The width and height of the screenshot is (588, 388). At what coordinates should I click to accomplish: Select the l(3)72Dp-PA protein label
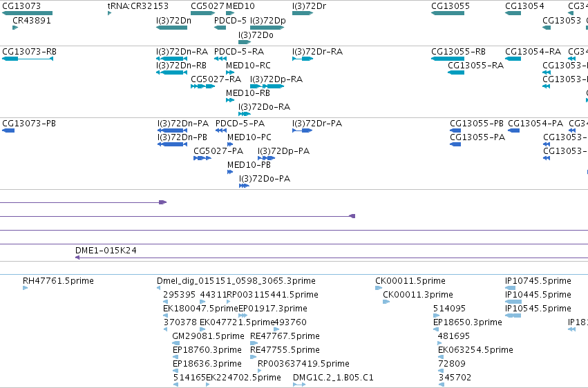tap(283, 151)
